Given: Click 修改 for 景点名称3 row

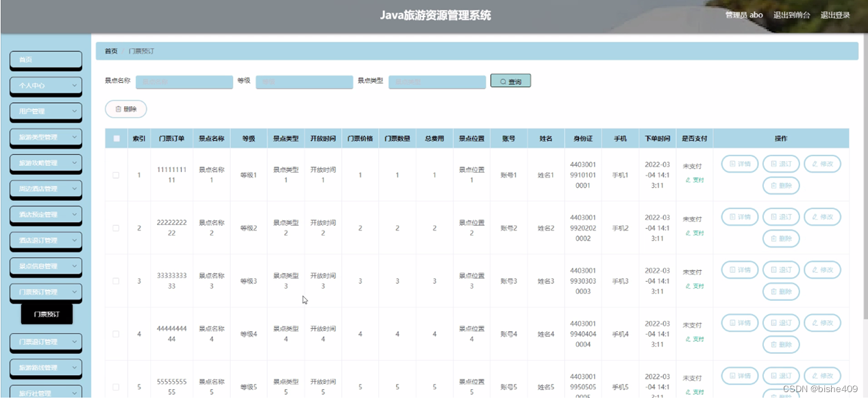Looking at the screenshot, I should pos(822,270).
